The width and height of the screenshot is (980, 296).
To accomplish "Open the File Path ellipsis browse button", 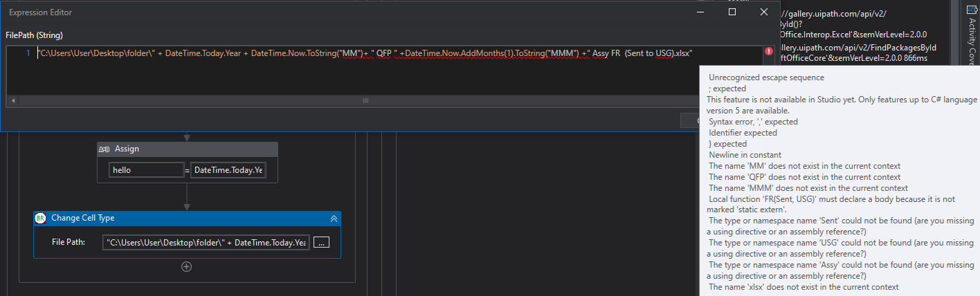I will (x=322, y=242).
